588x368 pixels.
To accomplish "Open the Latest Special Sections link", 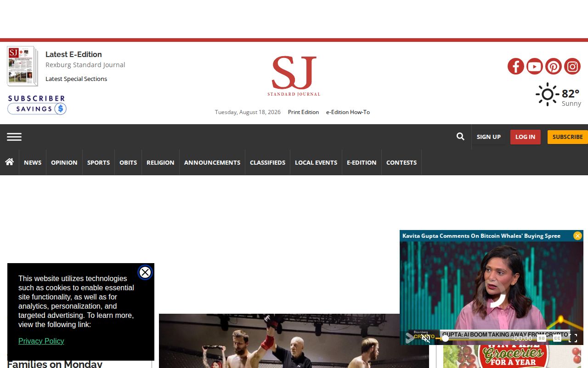I will pos(76,79).
